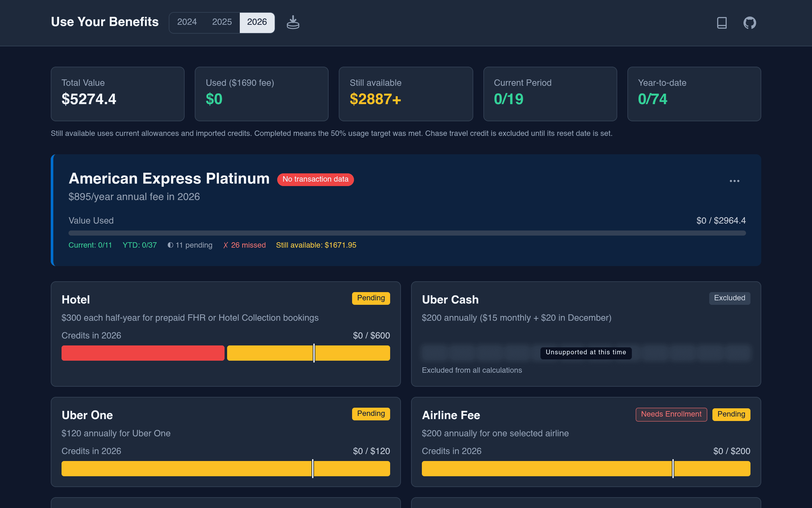Click the $0 / $200 Airline credits value
Screen dimensions: 812x508
[x=732, y=451]
